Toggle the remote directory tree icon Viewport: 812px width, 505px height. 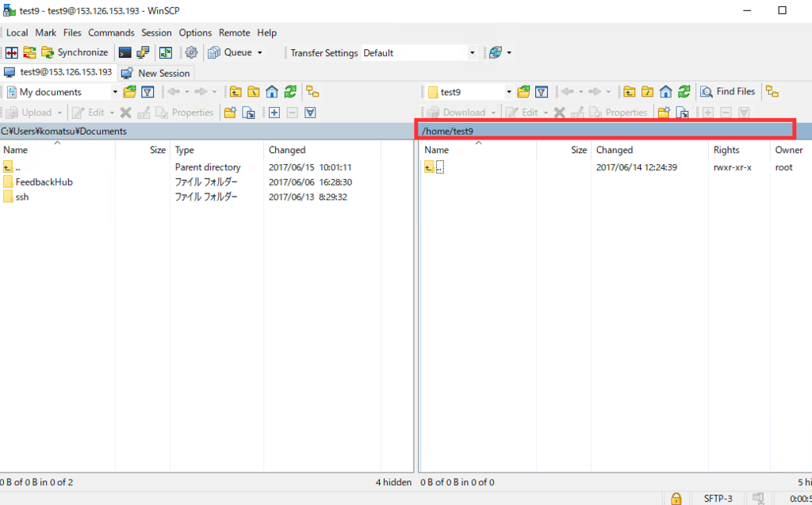pos(772,92)
